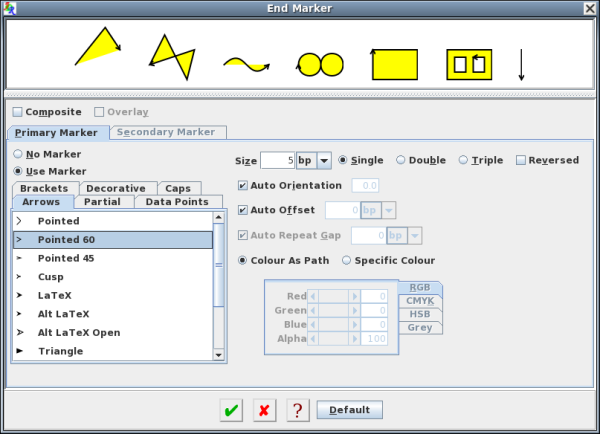Click the green checkmark OK icon
The height and width of the screenshot is (434, 600).
coord(232,410)
